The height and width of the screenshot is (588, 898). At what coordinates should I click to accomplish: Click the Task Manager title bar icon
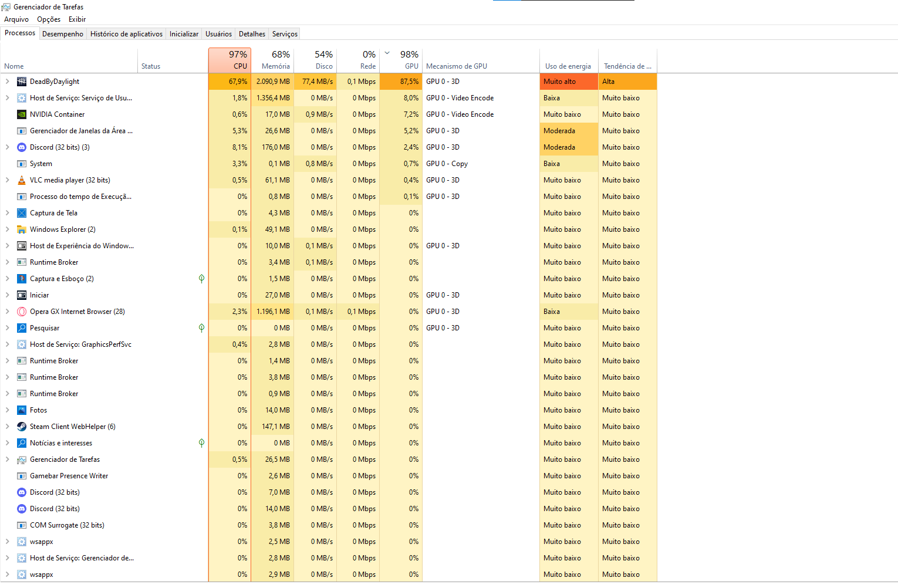tap(6, 7)
